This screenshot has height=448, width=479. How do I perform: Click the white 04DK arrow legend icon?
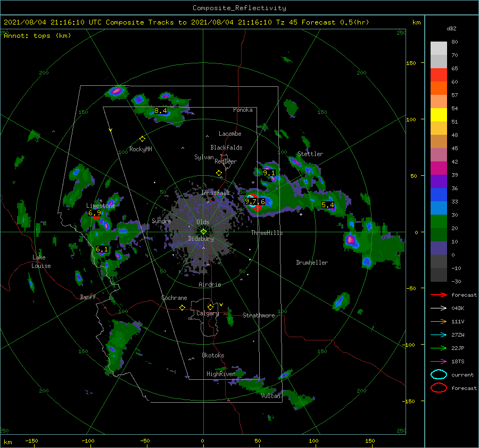pyautogui.click(x=439, y=308)
